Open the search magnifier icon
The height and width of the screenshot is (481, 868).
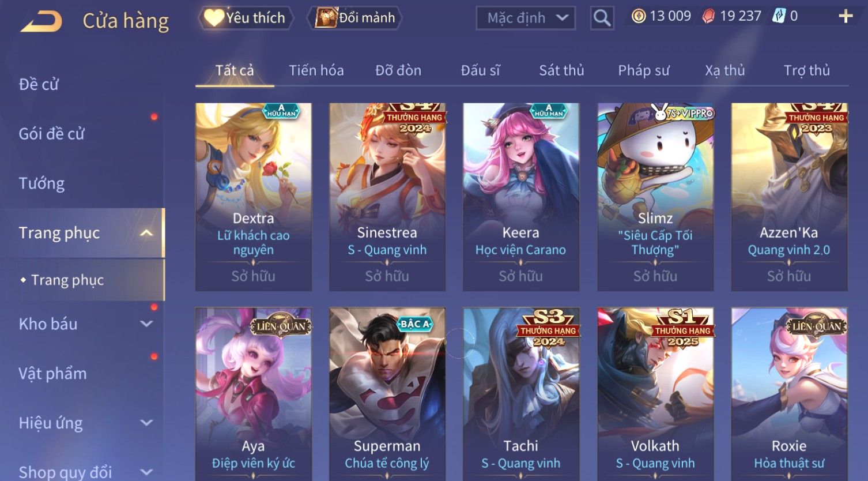[x=602, y=18]
